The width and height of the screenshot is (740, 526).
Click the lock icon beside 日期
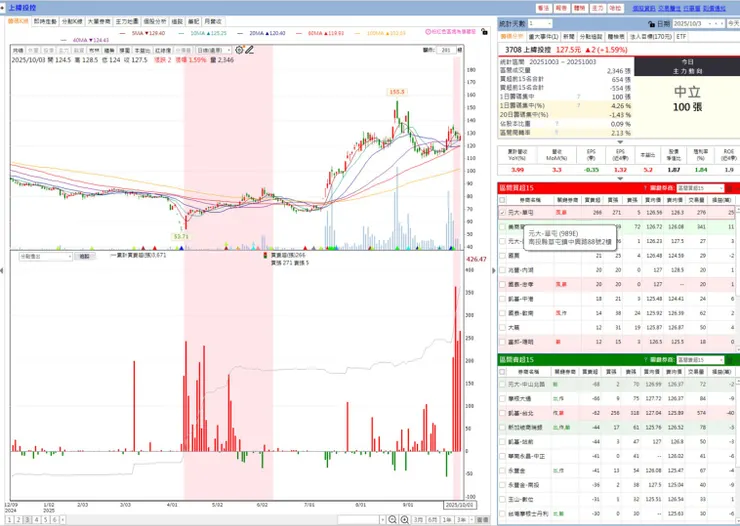tap(651, 24)
